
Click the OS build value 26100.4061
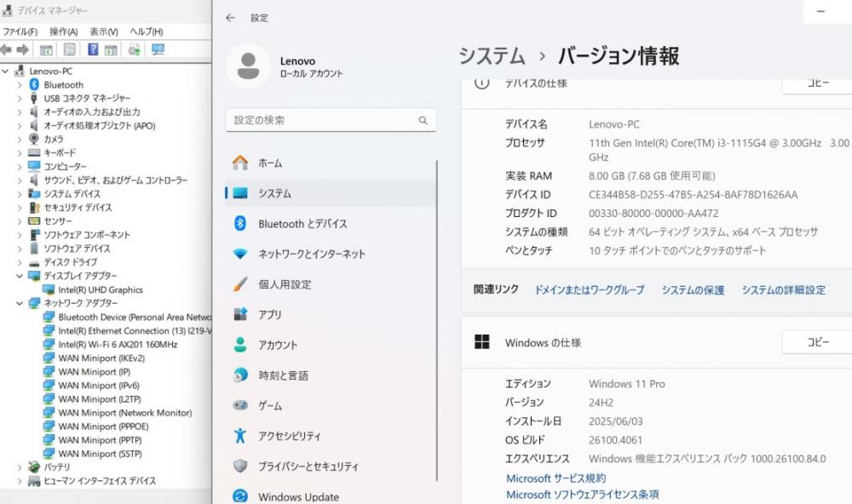coord(615,440)
